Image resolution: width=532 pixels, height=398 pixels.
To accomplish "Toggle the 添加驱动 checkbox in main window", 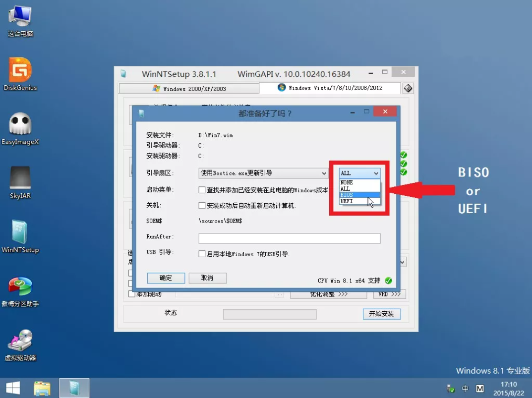I will point(132,294).
